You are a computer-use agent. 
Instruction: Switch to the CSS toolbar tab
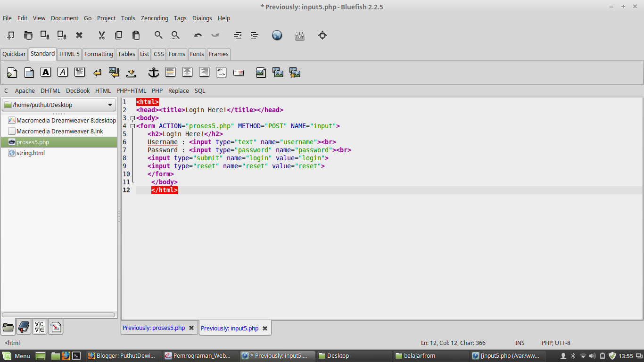click(159, 54)
